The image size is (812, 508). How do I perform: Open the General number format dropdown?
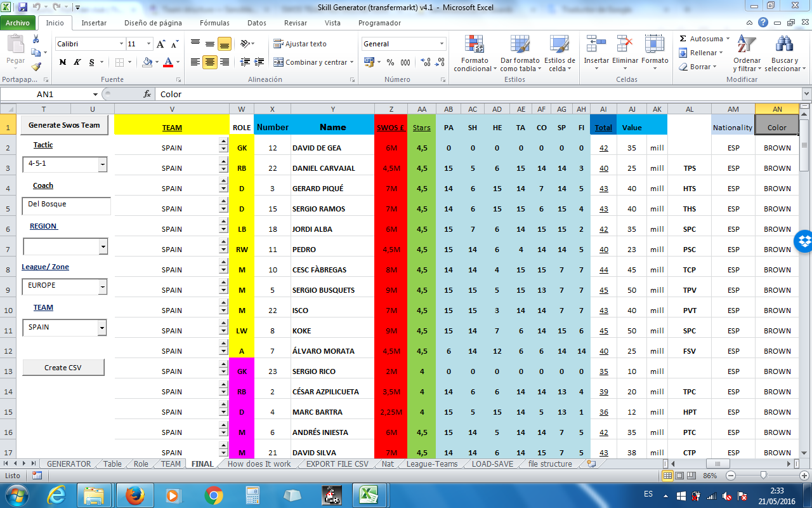pyautogui.click(x=442, y=44)
